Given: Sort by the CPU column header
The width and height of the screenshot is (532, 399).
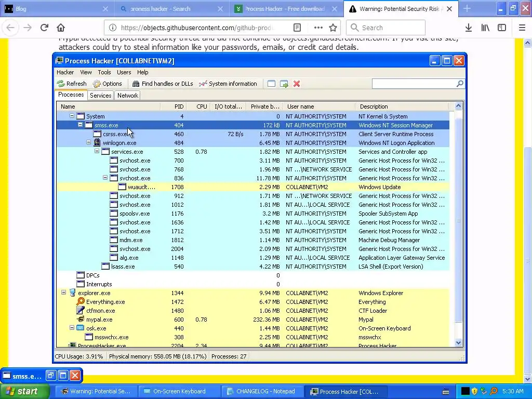Looking at the screenshot, I should coord(198,107).
